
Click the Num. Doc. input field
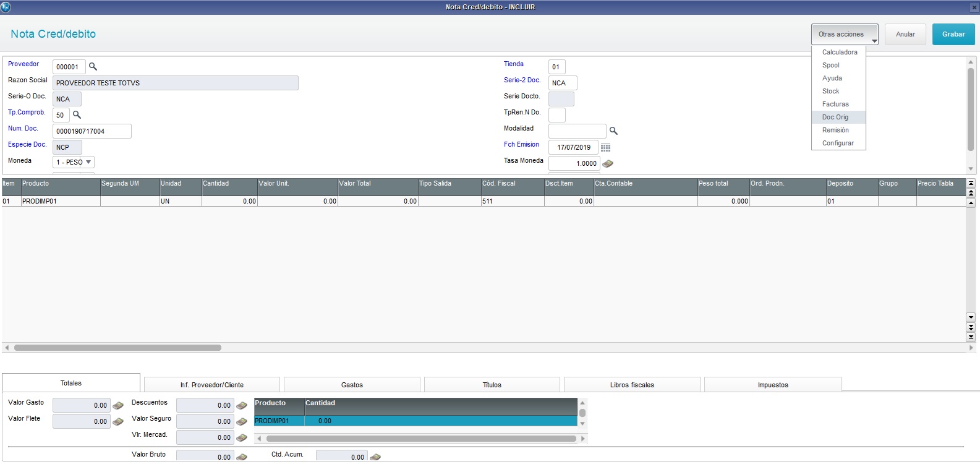pos(92,131)
